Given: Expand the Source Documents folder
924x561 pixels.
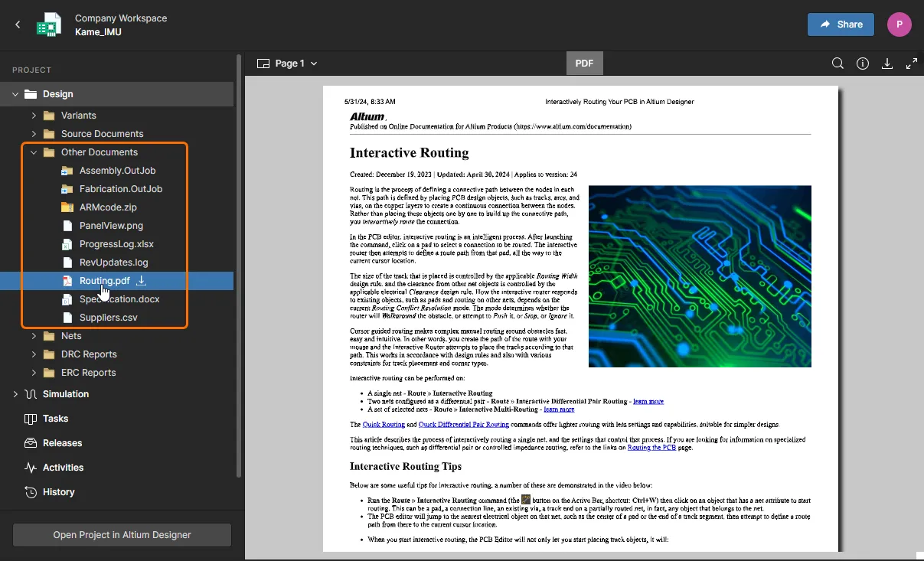Looking at the screenshot, I should [34, 134].
